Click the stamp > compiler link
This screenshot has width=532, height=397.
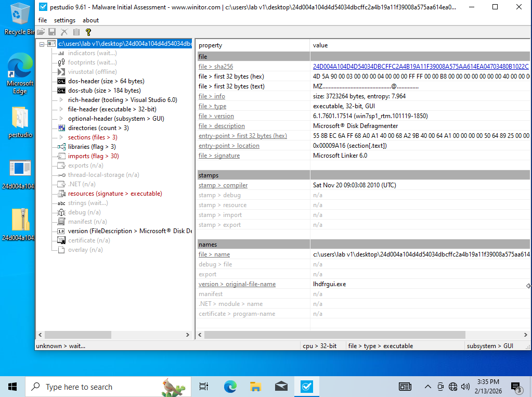click(223, 185)
